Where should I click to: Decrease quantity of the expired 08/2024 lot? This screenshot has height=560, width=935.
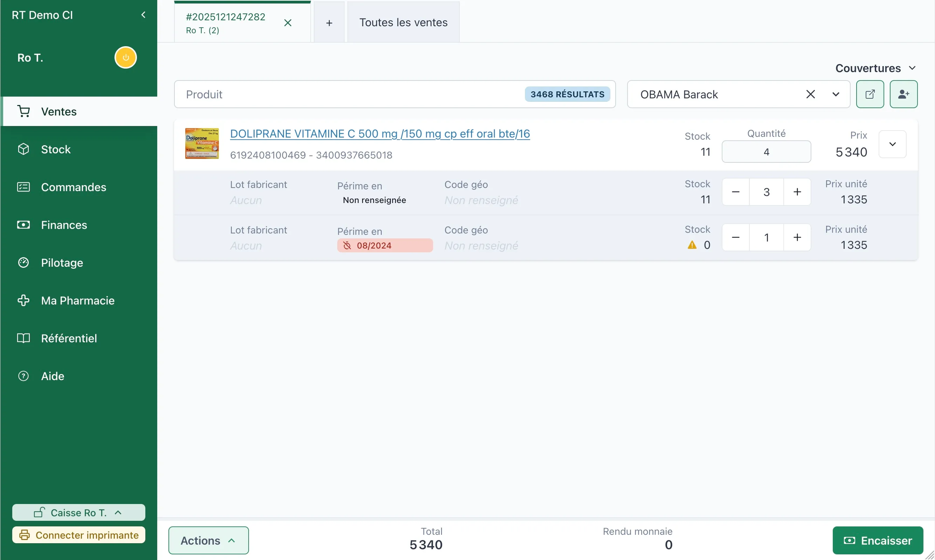[735, 238]
